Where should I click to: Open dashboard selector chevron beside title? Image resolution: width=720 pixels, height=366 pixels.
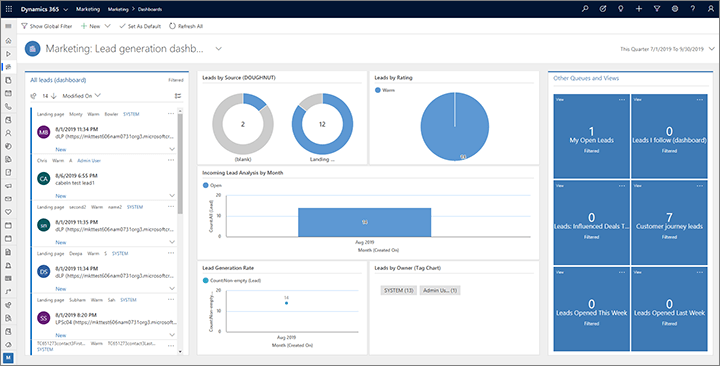[x=219, y=49]
